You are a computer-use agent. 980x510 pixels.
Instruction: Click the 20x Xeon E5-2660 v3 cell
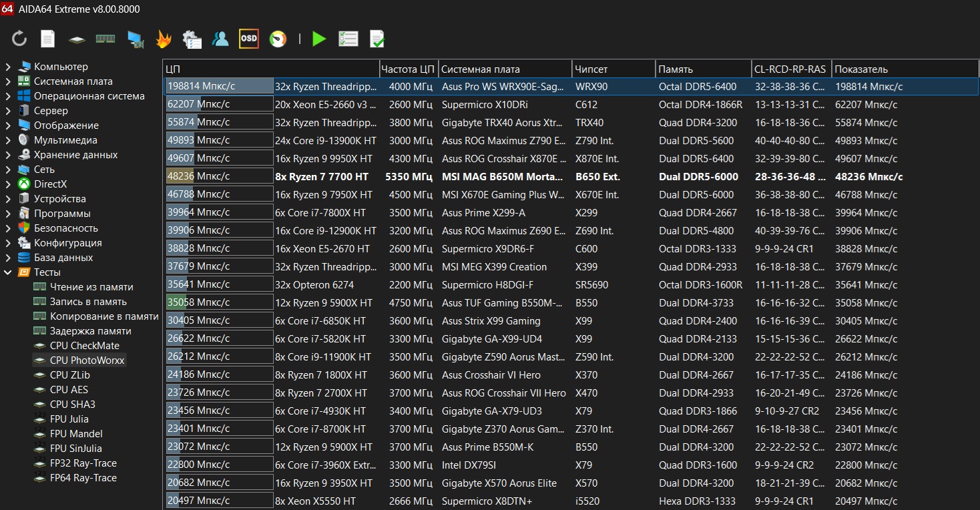point(326,105)
